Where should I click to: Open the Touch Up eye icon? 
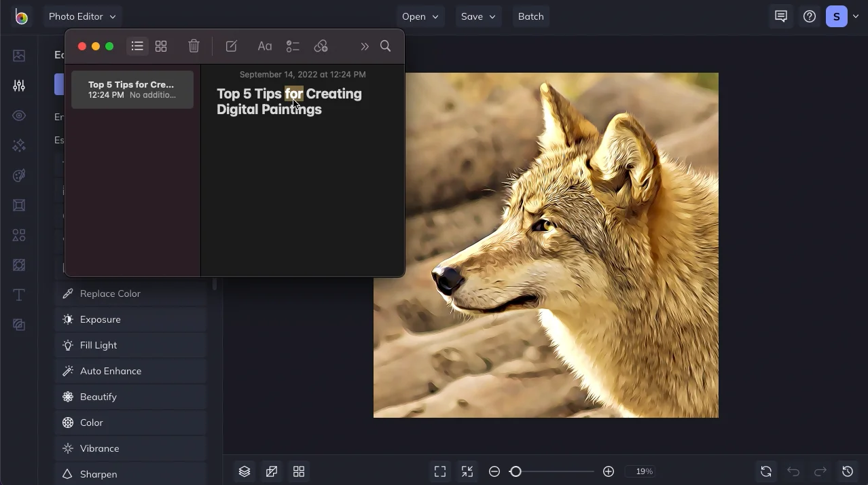tap(19, 115)
